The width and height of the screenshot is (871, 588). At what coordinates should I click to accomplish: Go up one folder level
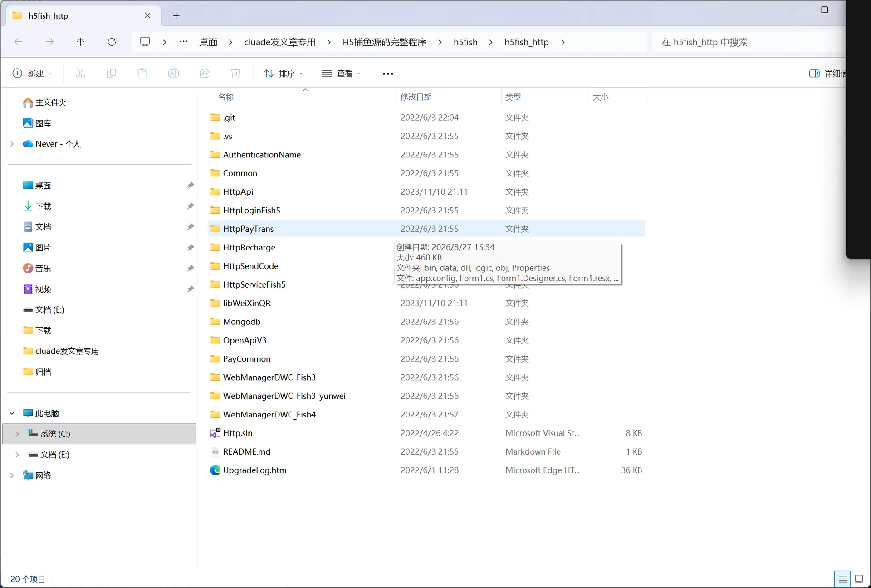coord(80,42)
